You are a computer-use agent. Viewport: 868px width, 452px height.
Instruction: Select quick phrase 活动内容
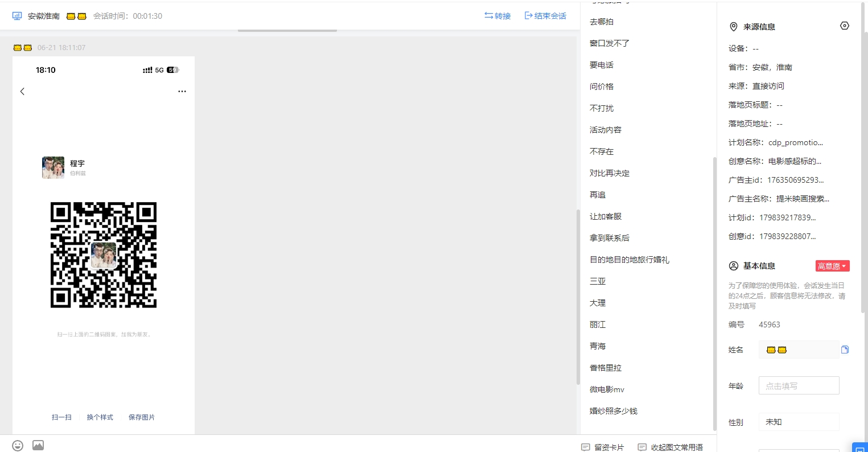606,130
